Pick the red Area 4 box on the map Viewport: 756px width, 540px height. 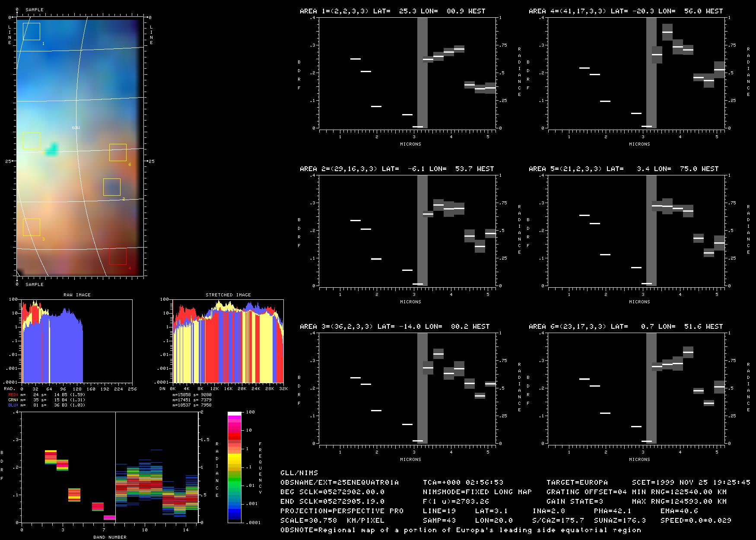tap(118, 256)
